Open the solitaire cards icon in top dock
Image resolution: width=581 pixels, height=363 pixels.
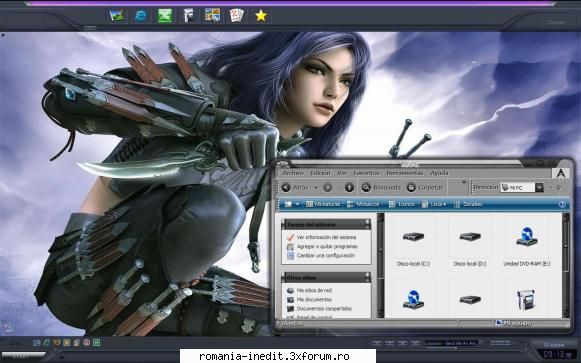pyautogui.click(x=237, y=16)
